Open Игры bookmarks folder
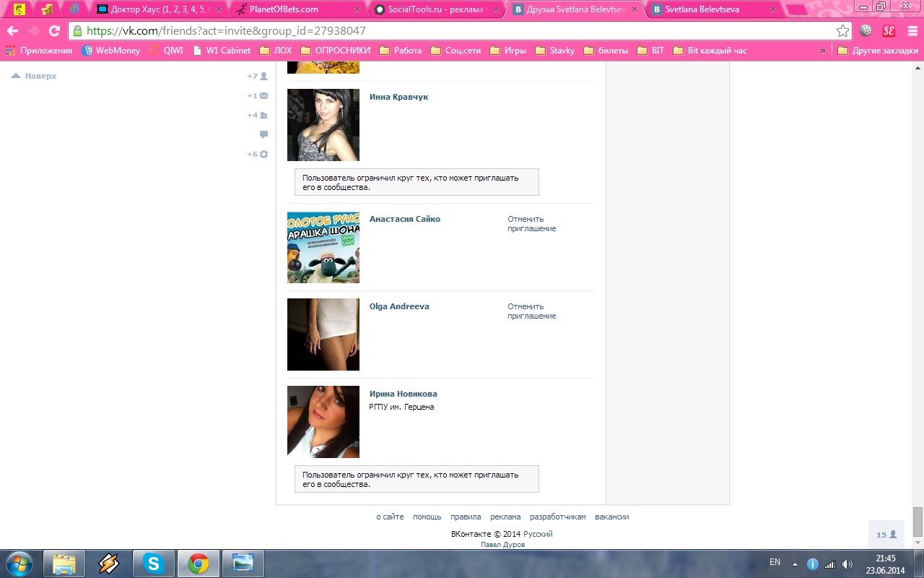 (508, 51)
